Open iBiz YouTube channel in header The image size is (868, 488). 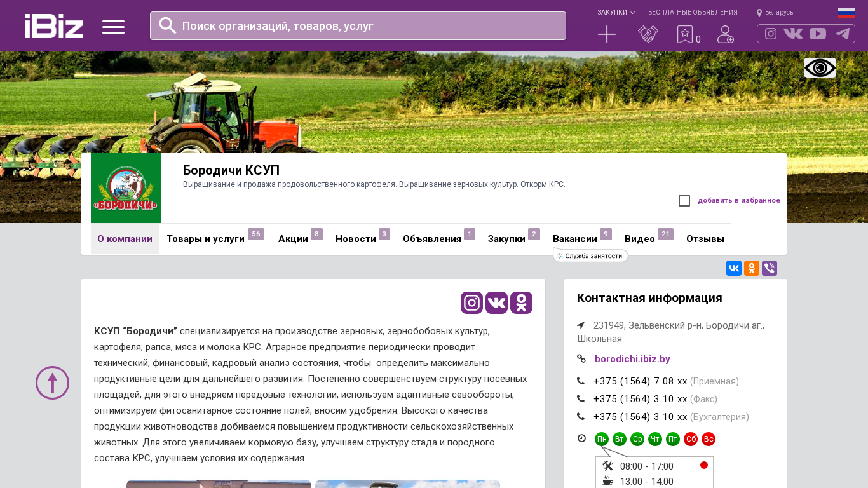[818, 34]
